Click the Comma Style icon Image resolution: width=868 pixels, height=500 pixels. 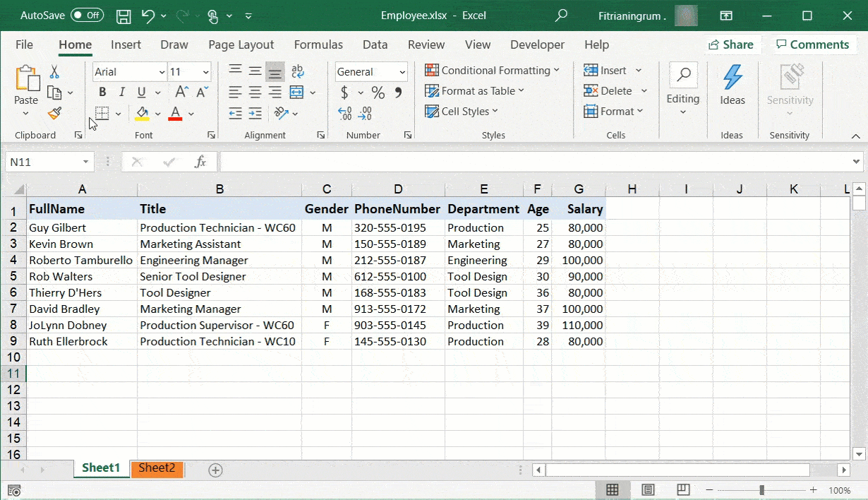tap(398, 93)
